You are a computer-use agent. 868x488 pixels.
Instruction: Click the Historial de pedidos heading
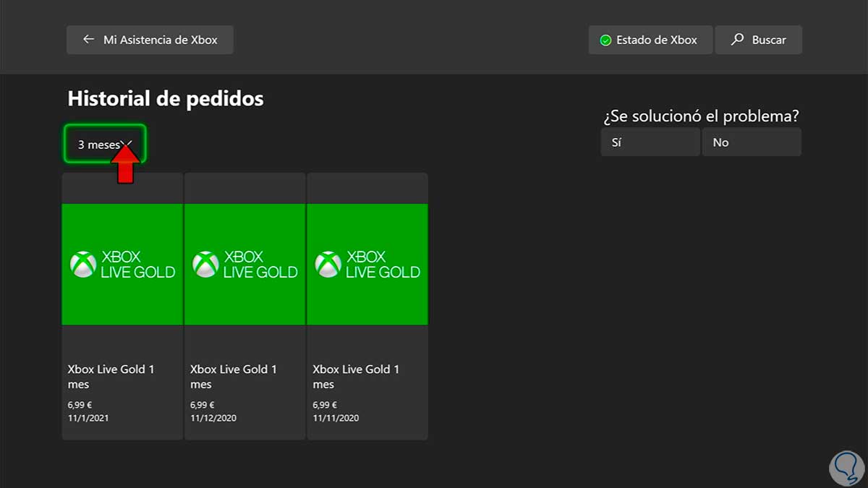tap(165, 98)
